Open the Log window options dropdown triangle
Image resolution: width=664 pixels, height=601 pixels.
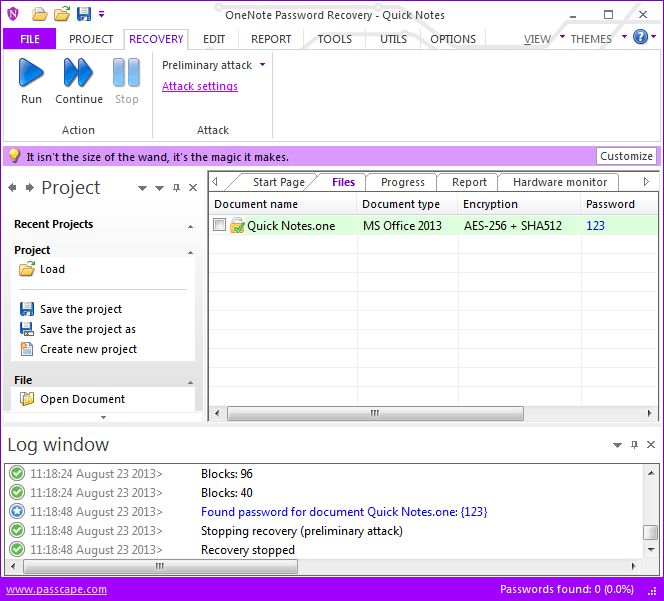coord(617,445)
